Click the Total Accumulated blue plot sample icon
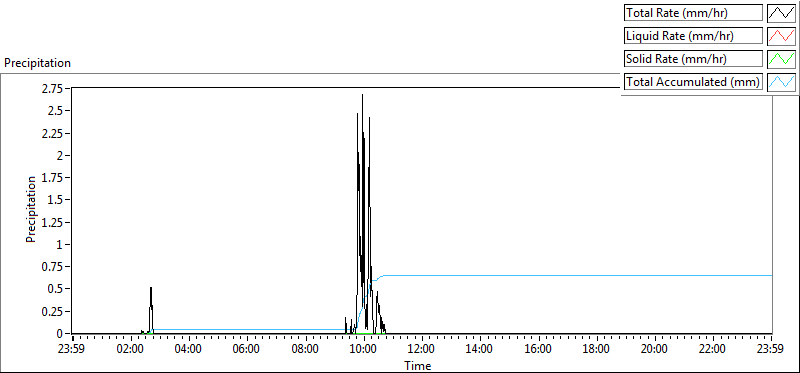This screenshot has width=800, height=373. coord(781,82)
